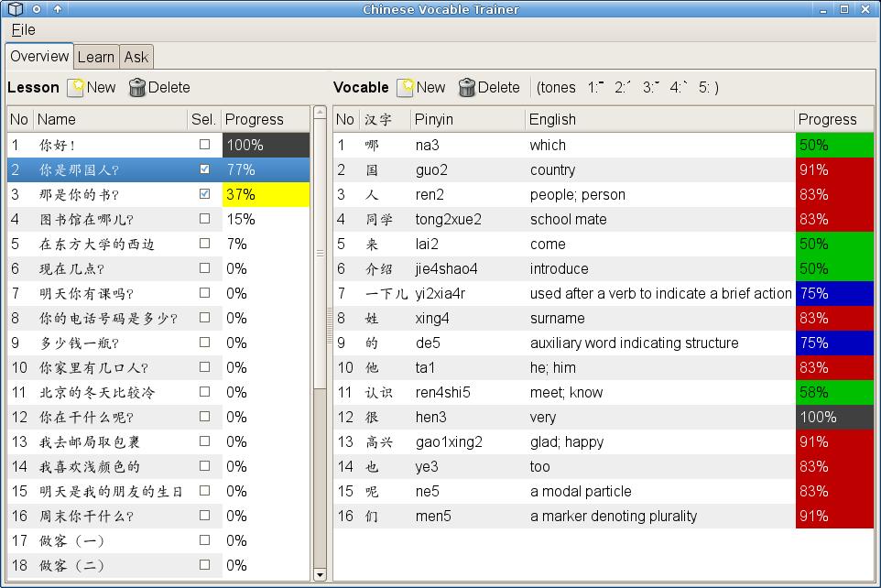Click the 100% progress bar of vocable 12
881x588 pixels.
click(x=834, y=417)
